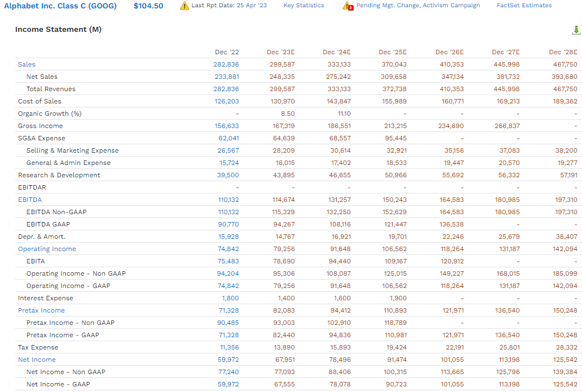Viewport: 582px width, 392px height.
Task: Click Tax Expense value 11,356
Action: click(x=229, y=347)
